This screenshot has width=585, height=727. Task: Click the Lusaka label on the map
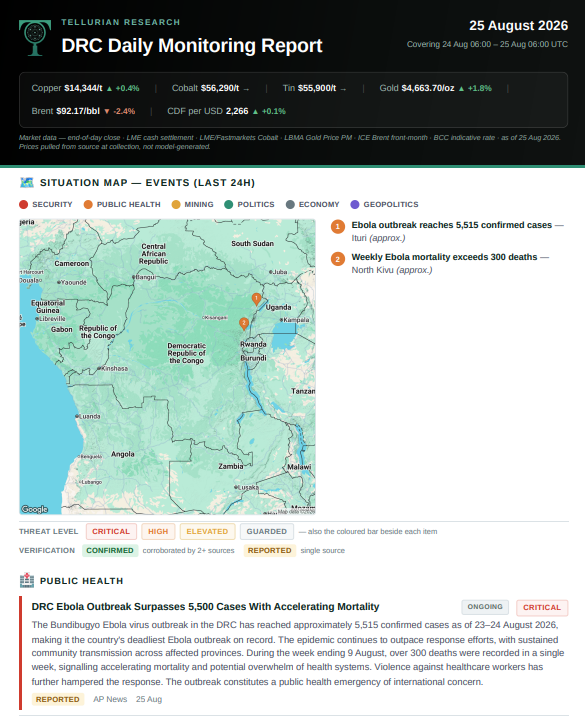(x=248, y=487)
